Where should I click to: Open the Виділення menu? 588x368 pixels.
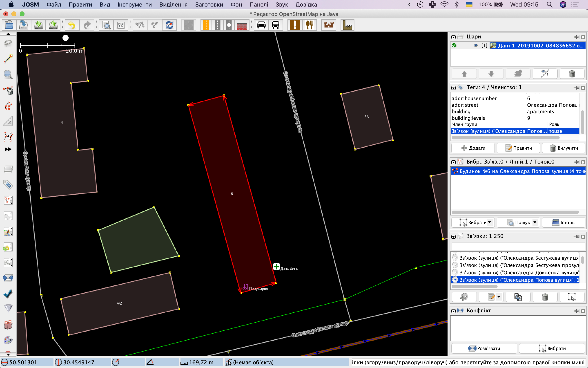click(x=173, y=4)
